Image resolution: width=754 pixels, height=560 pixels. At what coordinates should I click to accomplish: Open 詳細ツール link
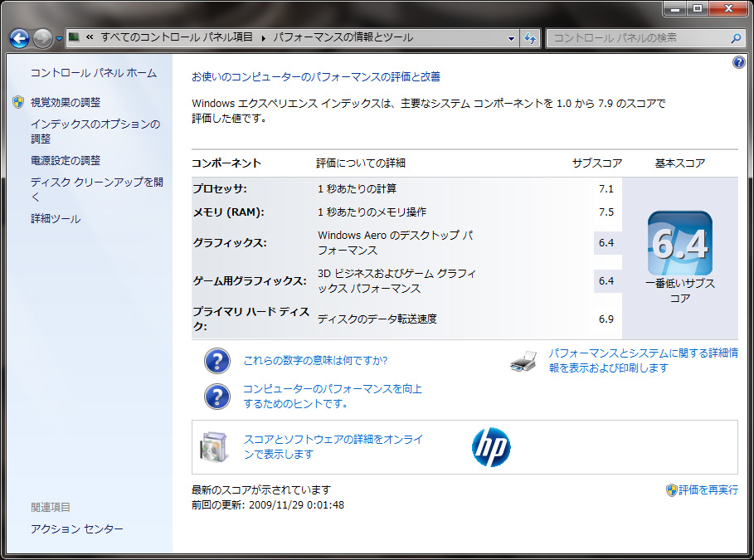(56, 219)
